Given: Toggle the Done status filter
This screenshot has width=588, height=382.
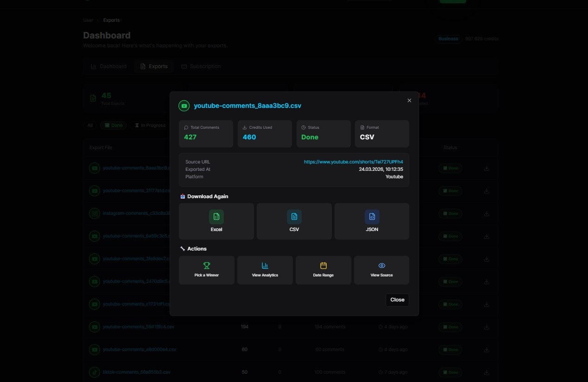Looking at the screenshot, I should 114,125.
